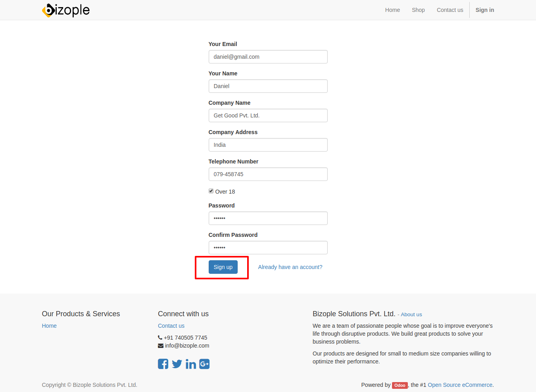This screenshot has height=392, width=536.
Task: Open the Shop menu item
Action: [418, 10]
